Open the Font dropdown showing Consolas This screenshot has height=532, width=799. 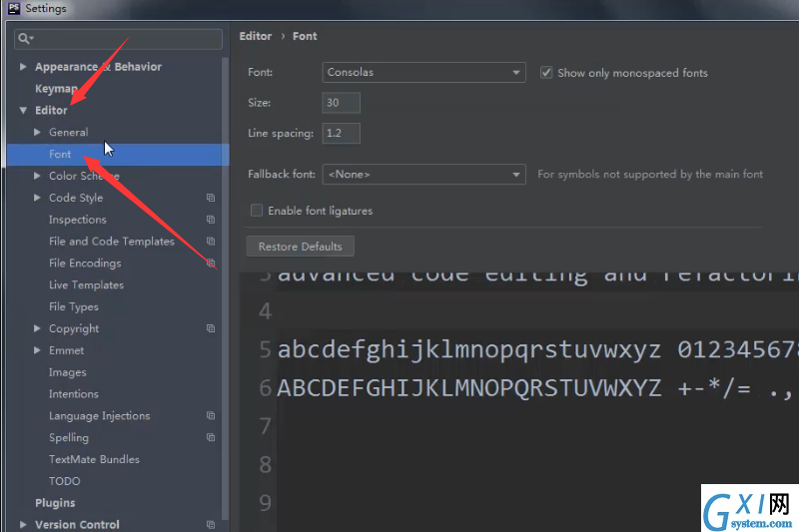[423, 72]
